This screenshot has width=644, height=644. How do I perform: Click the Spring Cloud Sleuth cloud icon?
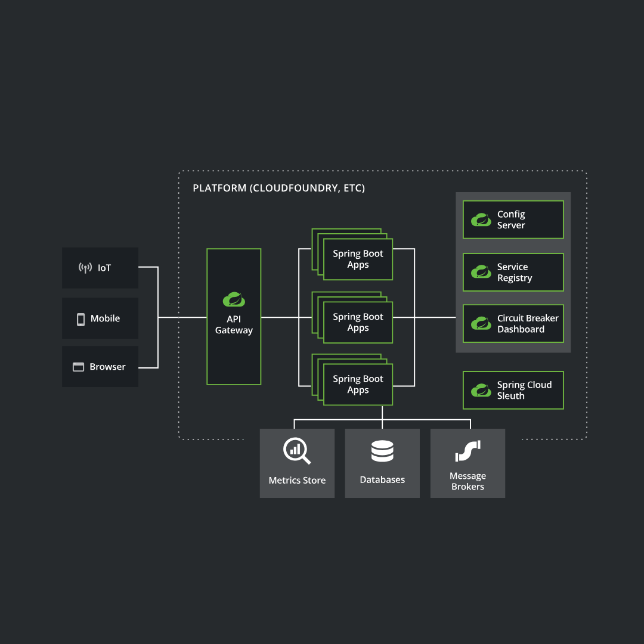tap(481, 390)
